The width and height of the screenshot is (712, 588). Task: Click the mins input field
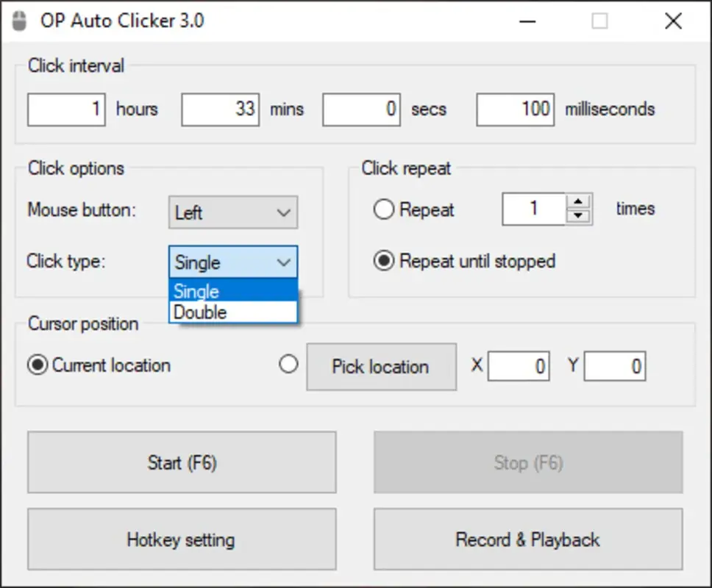pyautogui.click(x=220, y=109)
